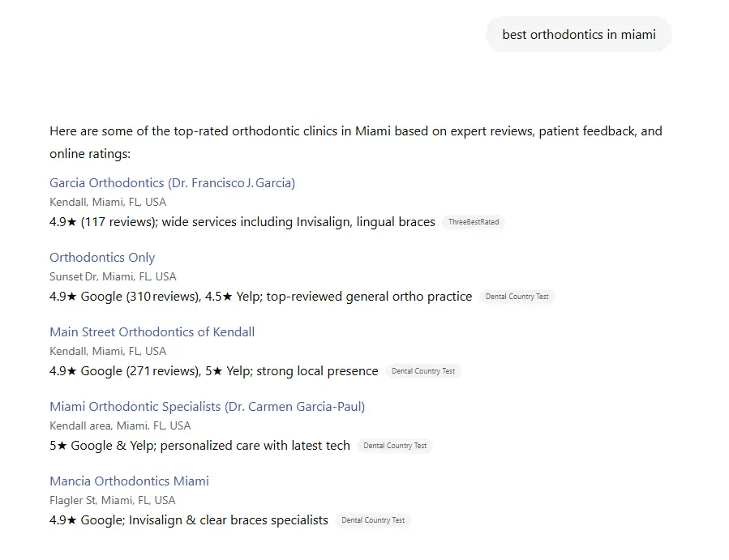Click the 4.9★ Google (271 reviews) description line
The width and height of the screenshot is (729, 560).
pos(214,371)
